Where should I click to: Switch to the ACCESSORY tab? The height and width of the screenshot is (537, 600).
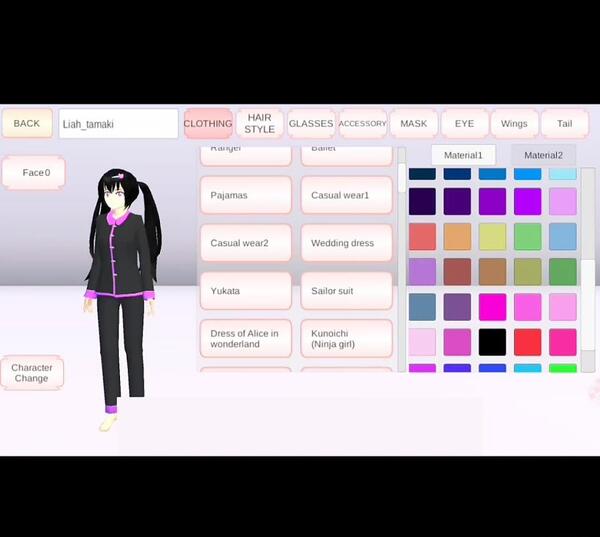coord(362,123)
